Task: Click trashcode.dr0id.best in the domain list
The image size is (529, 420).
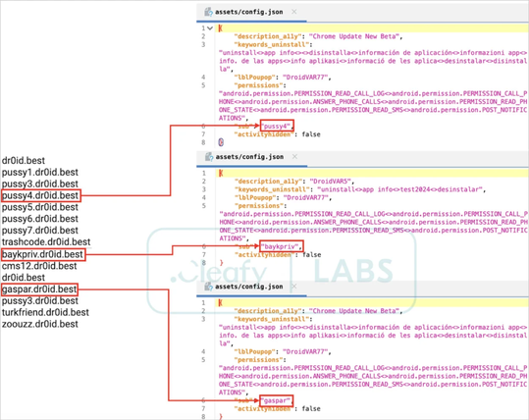Action: pyautogui.click(x=46, y=241)
